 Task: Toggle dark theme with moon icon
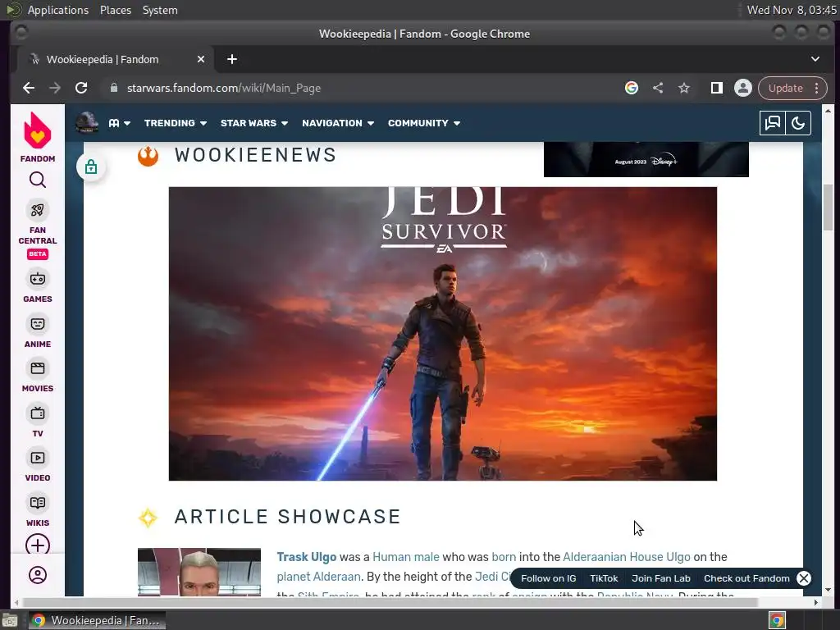pos(798,123)
